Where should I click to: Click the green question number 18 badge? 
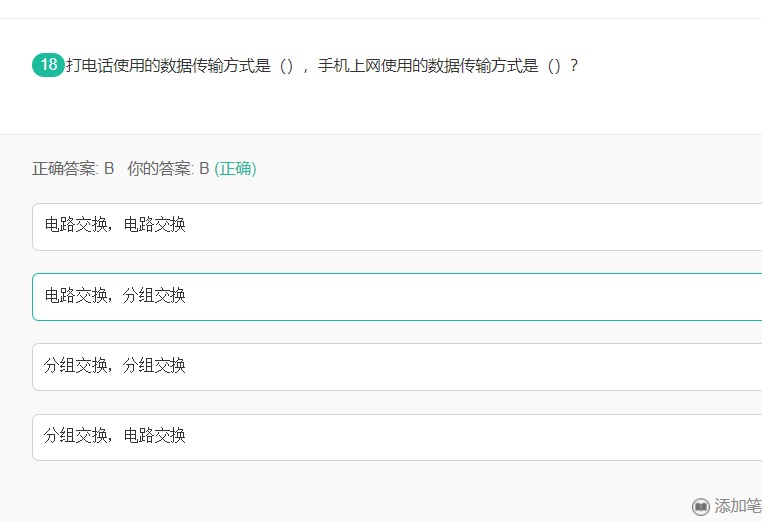tap(48, 65)
